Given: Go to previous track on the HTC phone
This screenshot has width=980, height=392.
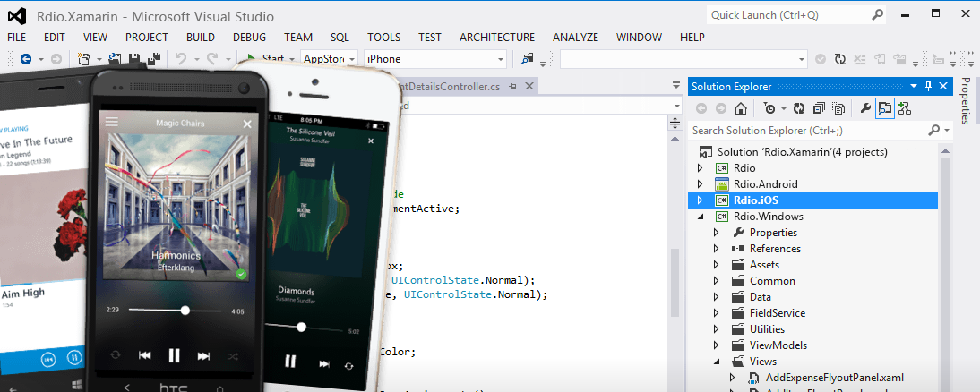Looking at the screenshot, I should tap(144, 356).
